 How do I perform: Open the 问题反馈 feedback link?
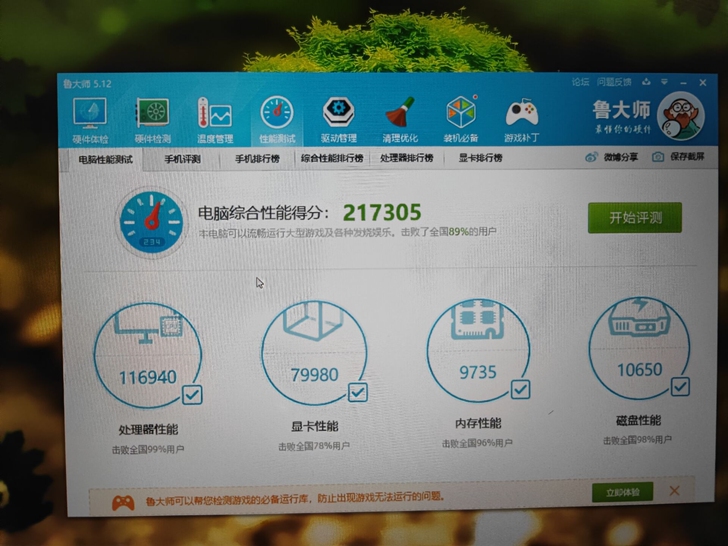614,82
